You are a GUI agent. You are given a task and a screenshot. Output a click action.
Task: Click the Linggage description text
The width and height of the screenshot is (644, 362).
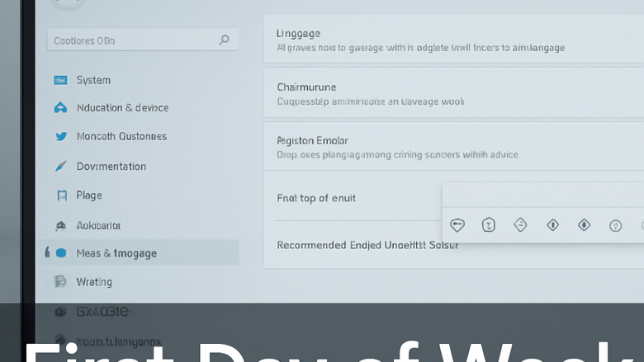pyautogui.click(x=421, y=48)
